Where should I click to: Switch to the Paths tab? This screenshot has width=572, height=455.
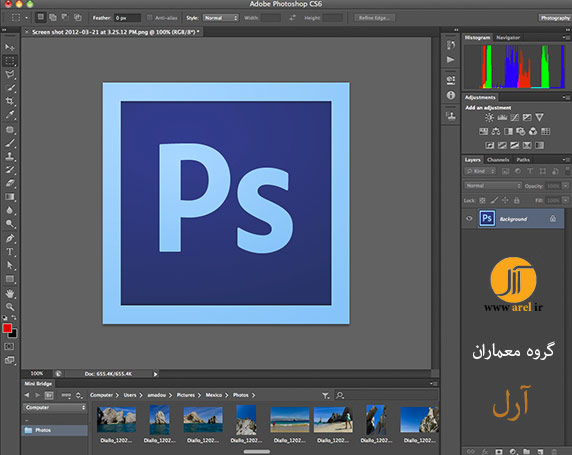(523, 160)
